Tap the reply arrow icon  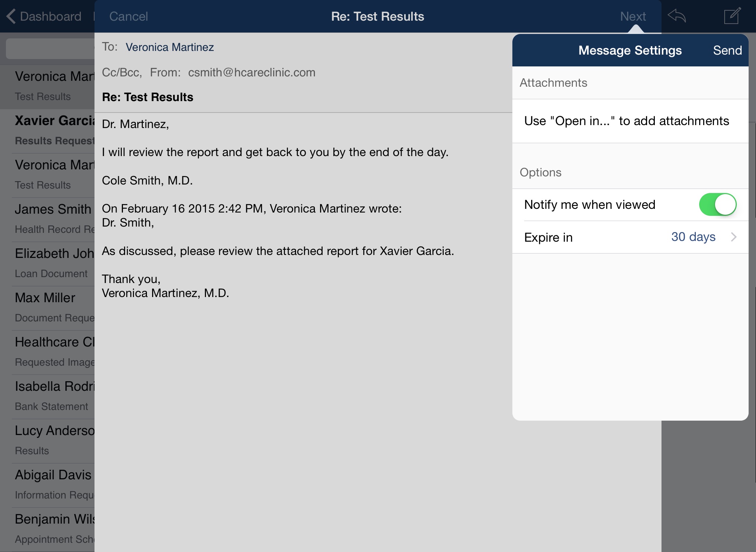[677, 16]
